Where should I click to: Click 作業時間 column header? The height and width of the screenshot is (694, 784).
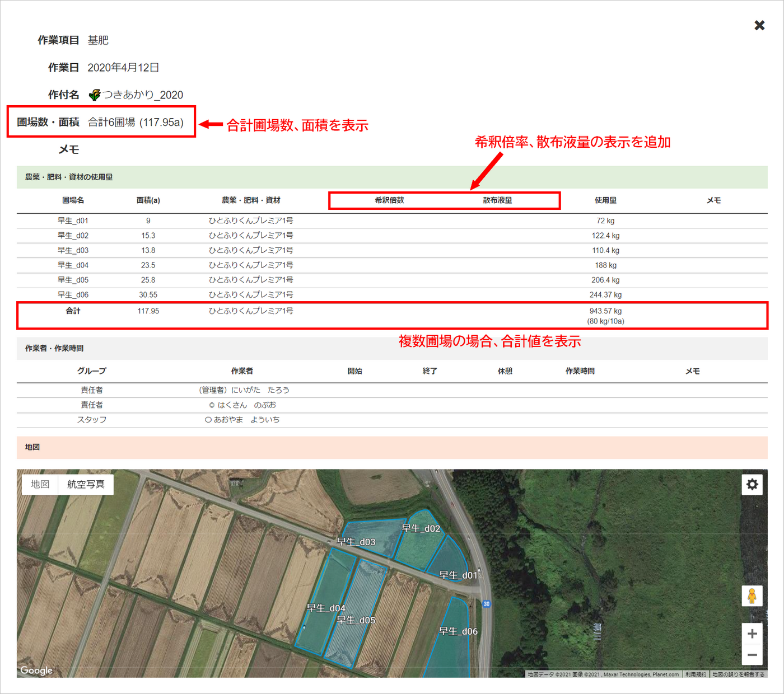tap(580, 371)
